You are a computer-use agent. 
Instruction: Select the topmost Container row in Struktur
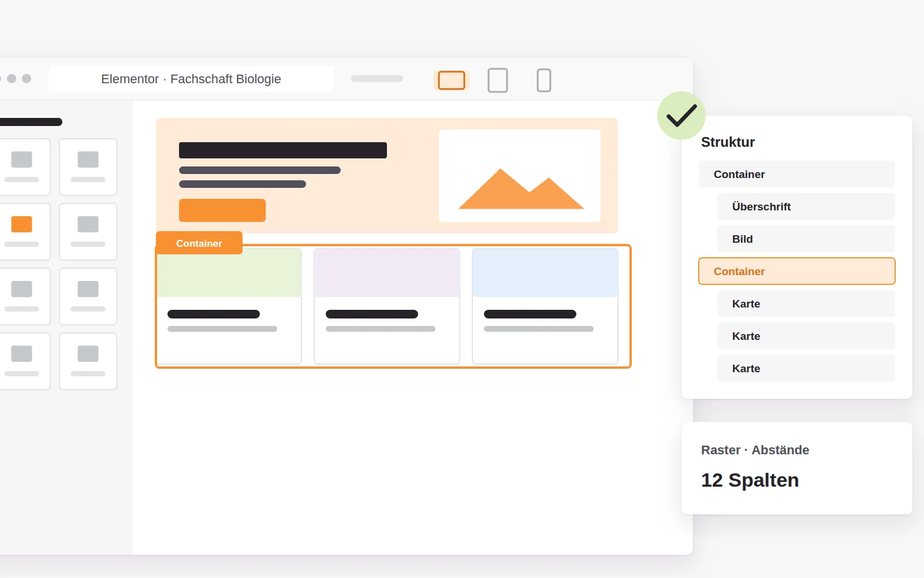(x=797, y=174)
